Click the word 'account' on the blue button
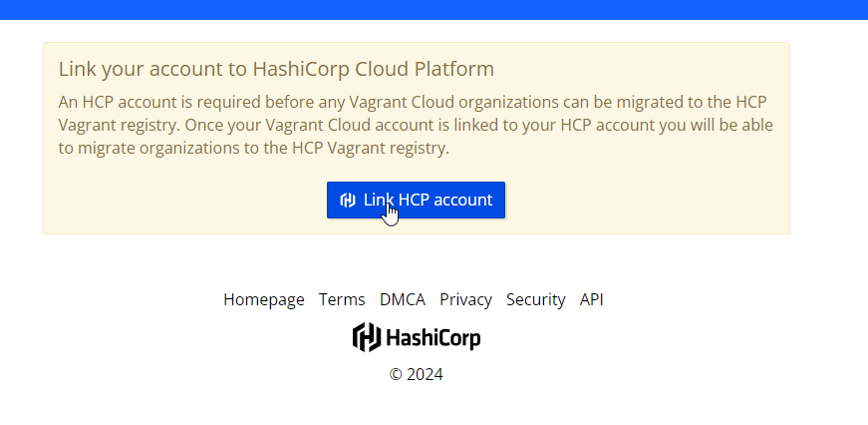The width and height of the screenshot is (868, 425). (x=460, y=200)
